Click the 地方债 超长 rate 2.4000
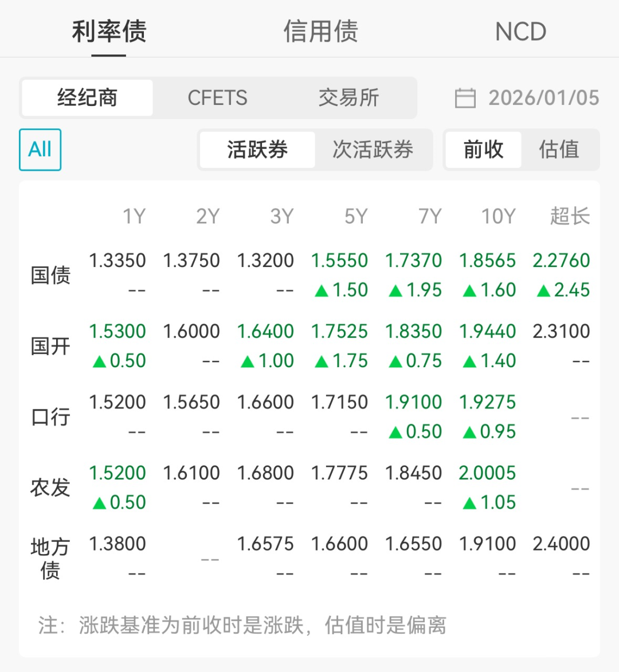The width and height of the screenshot is (619, 672). tap(562, 543)
